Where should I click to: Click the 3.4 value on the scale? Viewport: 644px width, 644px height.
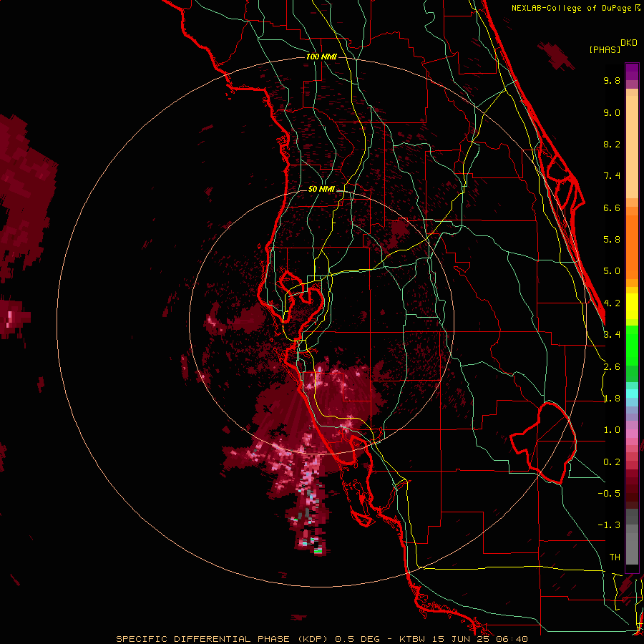[x=612, y=335]
